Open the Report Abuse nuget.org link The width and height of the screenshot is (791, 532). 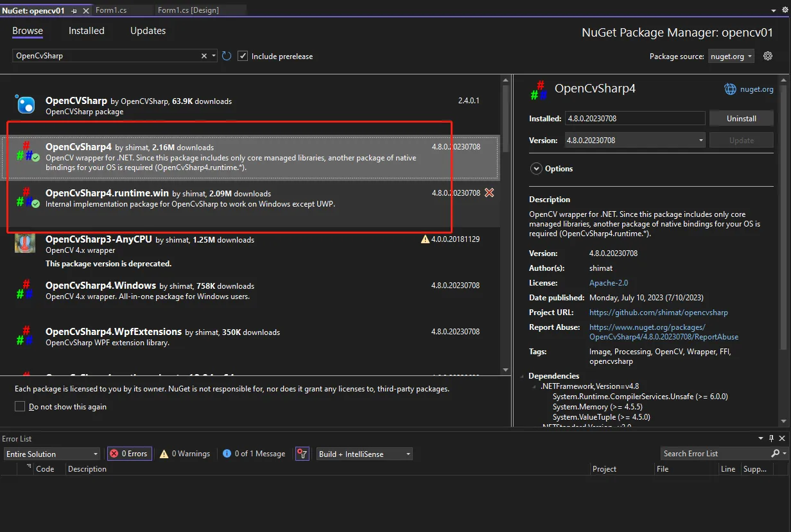click(664, 332)
